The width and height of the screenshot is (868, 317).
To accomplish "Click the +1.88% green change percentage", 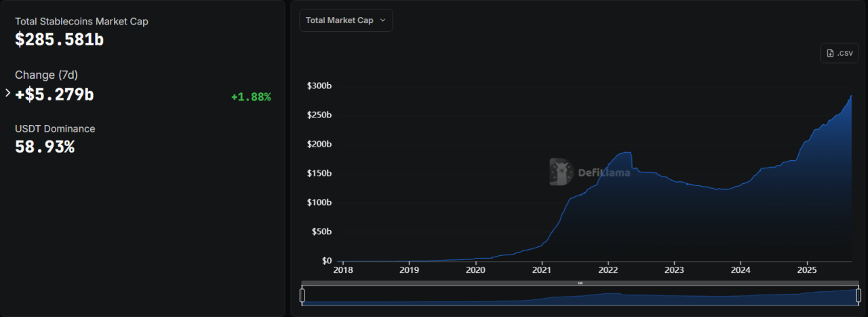I will click(251, 97).
